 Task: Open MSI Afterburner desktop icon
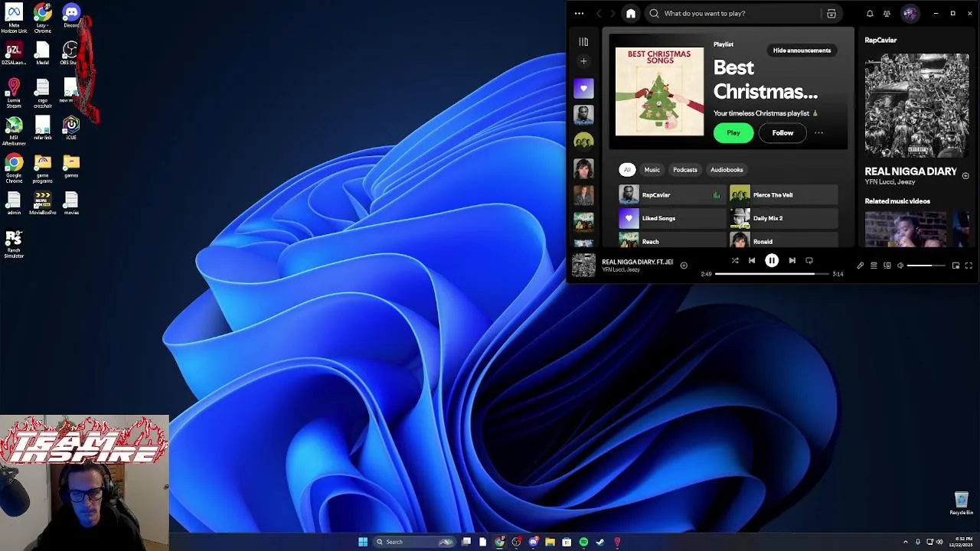14,131
